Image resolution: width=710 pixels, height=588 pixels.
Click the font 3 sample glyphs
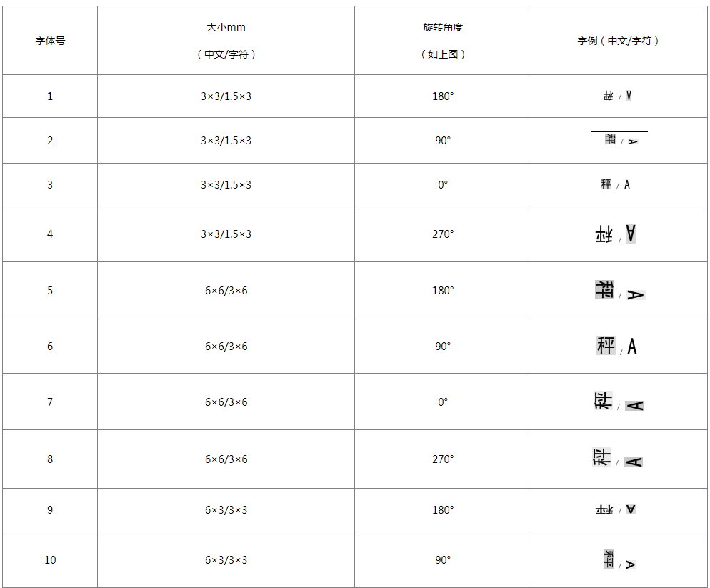[616, 184]
